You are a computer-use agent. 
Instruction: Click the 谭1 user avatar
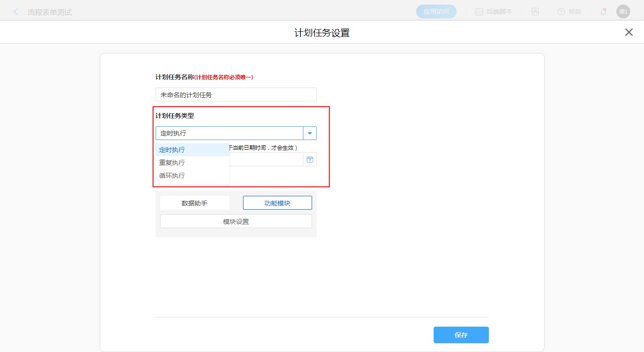(623, 12)
